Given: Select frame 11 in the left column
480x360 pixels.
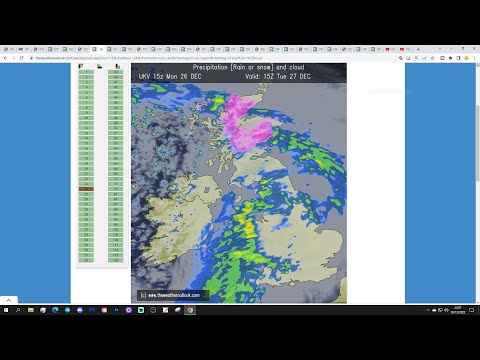Looking at the screenshot, I should click(86, 123).
